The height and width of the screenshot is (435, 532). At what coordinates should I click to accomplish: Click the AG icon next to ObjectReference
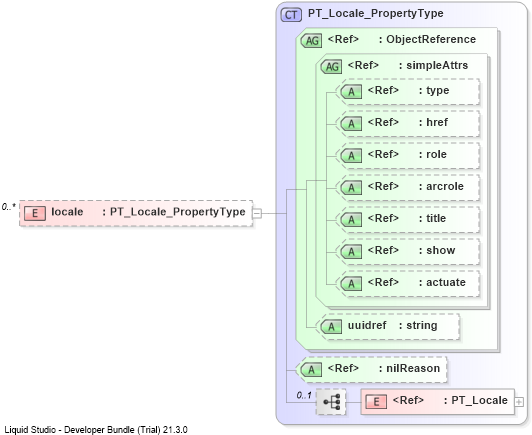coord(311,41)
